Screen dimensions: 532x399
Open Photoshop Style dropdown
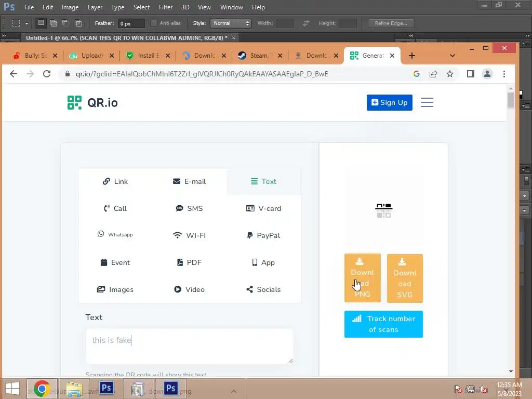click(231, 23)
